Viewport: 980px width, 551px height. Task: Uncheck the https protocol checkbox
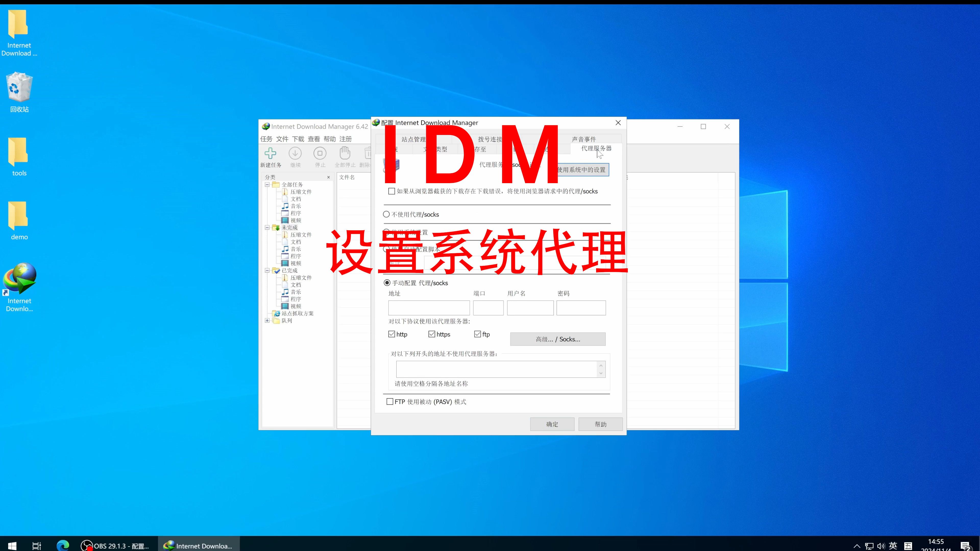[x=432, y=334]
